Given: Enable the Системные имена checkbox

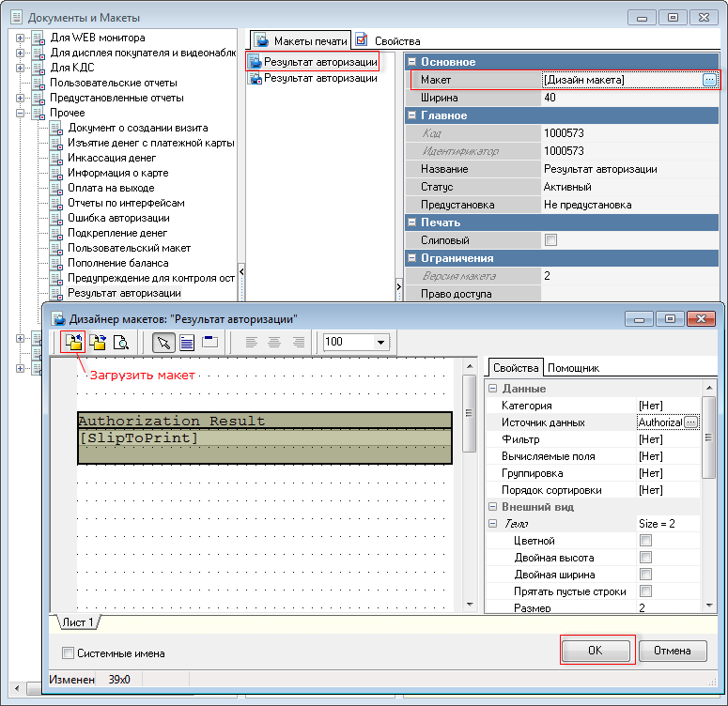Looking at the screenshot, I should click(68, 652).
